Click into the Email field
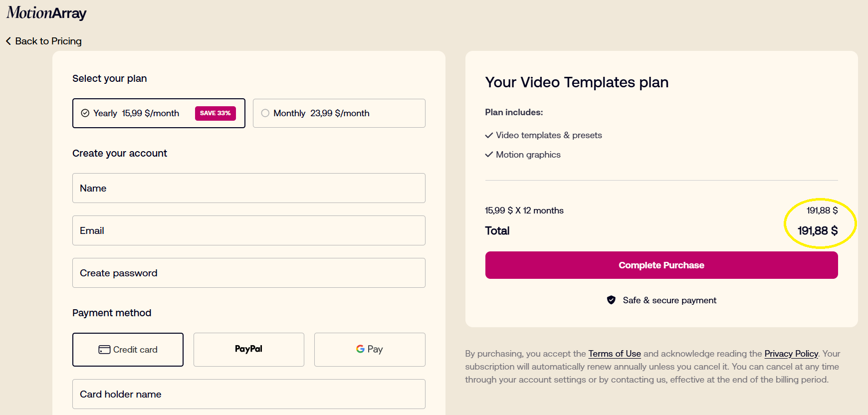Screen dimensions: 868x415 pyautogui.click(x=248, y=230)
